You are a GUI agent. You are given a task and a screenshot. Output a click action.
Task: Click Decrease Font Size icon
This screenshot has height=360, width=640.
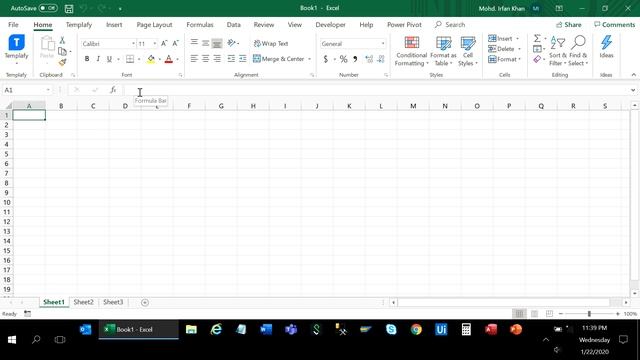click(x=175, y=43)
